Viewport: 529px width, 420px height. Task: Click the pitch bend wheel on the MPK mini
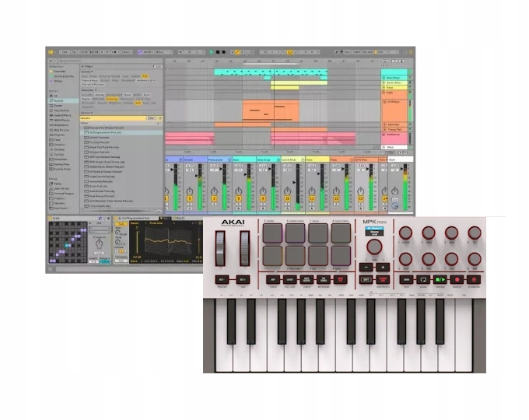[x=220, y=249]
